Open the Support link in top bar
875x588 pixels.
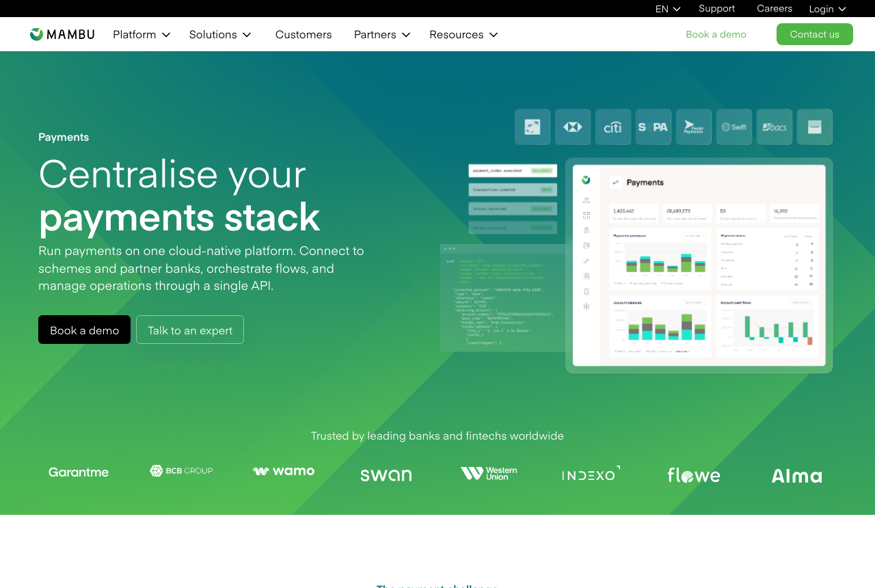tap(716, 8)
